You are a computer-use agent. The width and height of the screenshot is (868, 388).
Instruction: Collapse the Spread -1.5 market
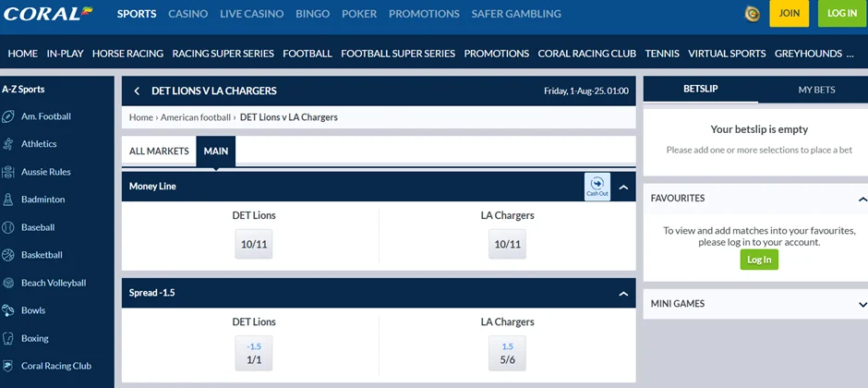pos(623,294)
